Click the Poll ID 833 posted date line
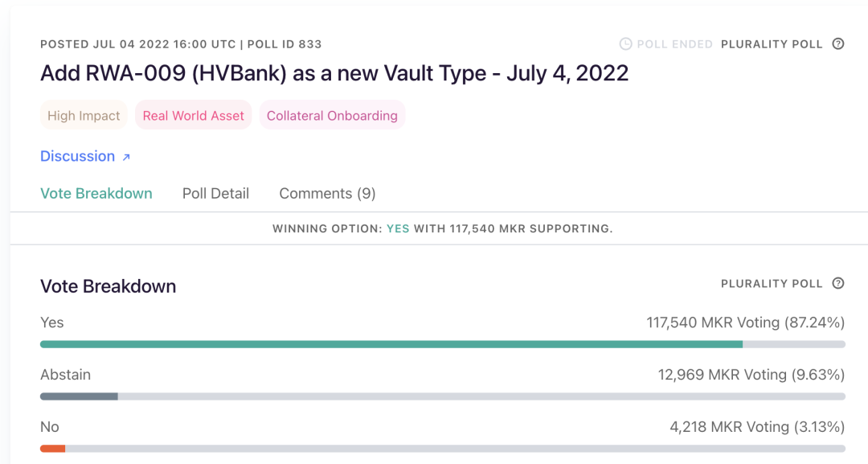The image size is (868, 464). 181,44
